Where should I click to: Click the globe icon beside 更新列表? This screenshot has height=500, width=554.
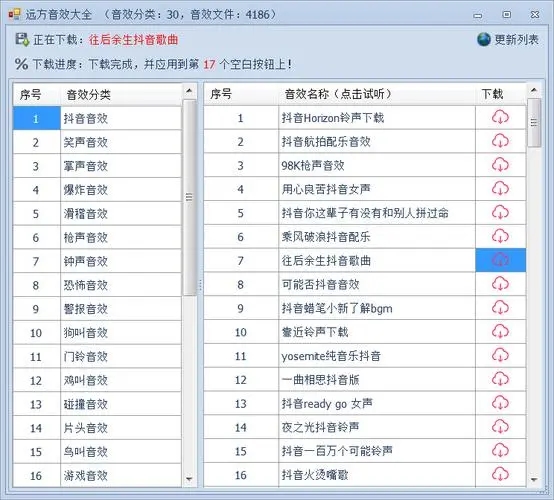(x=484, y=39)
